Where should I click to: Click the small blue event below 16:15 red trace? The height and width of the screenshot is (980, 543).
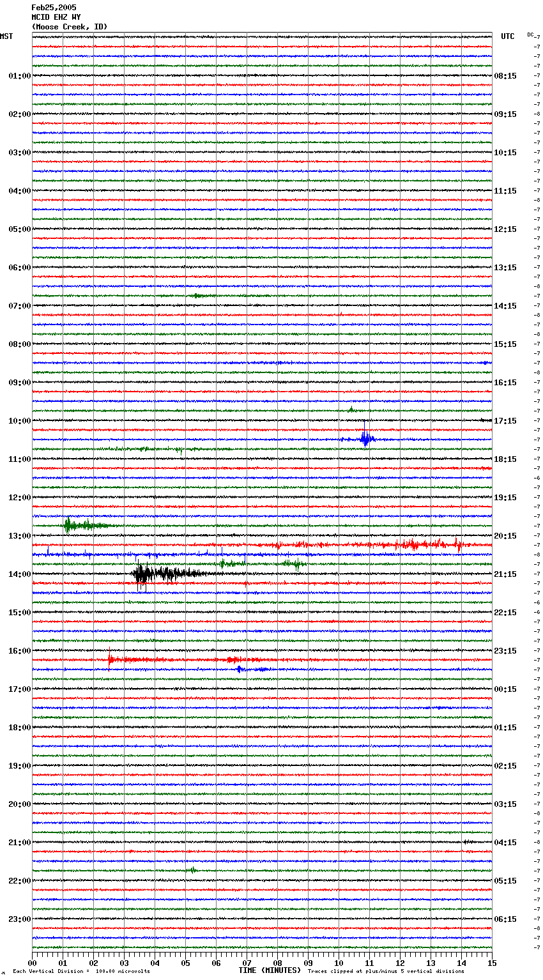(x=240, y=669)
